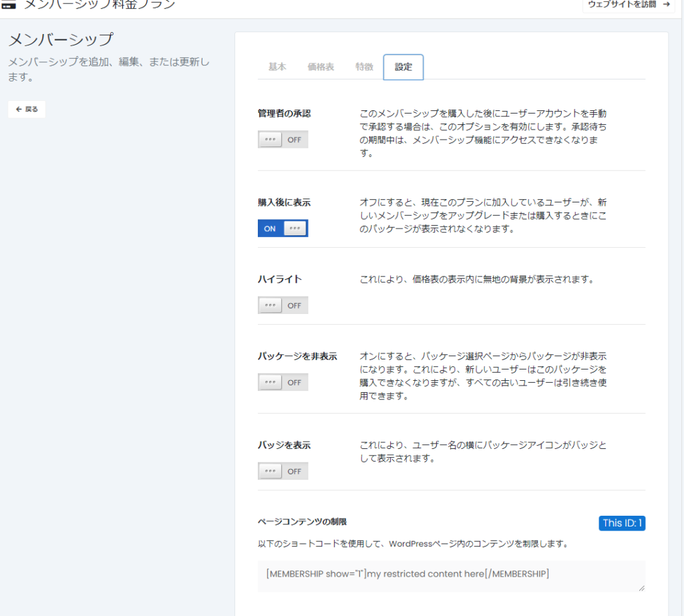Enable the バッジを表示 toggle switch
This screenshot has height=616, width=684.
(283, 471)
